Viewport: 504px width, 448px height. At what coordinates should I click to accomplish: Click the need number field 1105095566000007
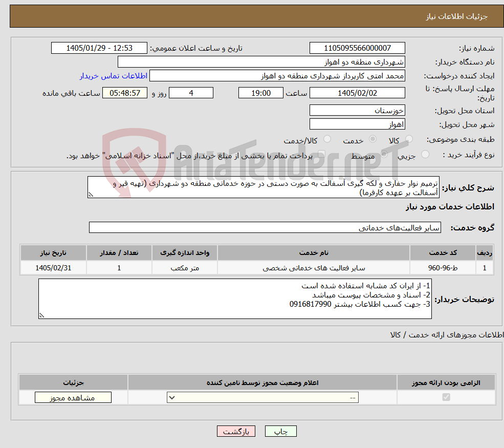pos(357,48)
